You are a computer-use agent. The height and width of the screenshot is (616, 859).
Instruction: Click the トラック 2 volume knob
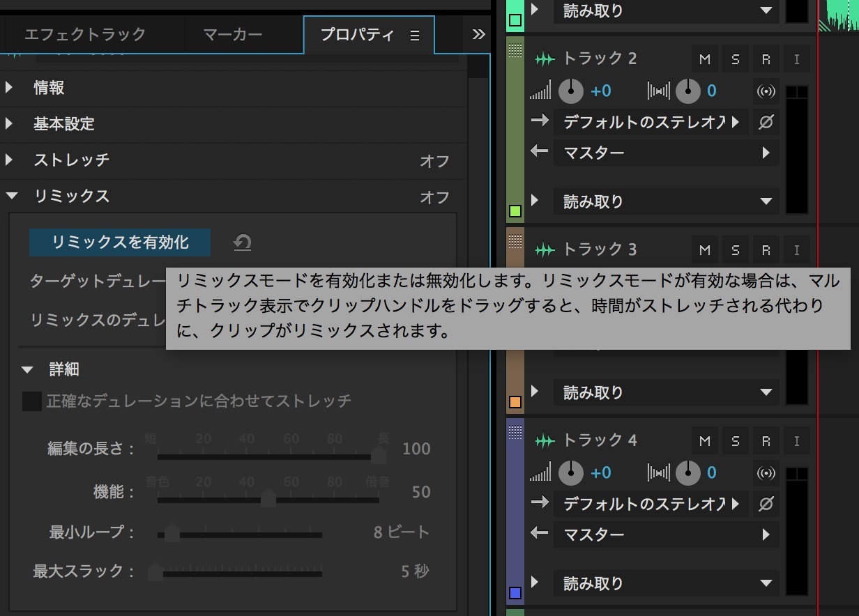[x=571, y=91]
